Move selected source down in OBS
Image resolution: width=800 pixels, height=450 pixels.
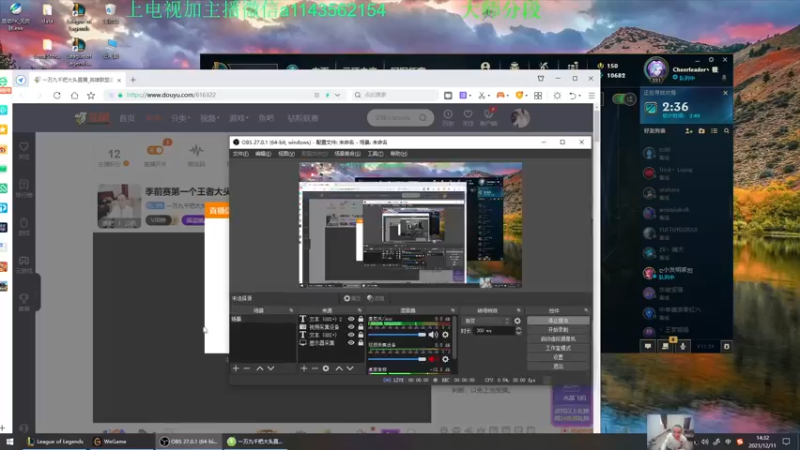350,368
